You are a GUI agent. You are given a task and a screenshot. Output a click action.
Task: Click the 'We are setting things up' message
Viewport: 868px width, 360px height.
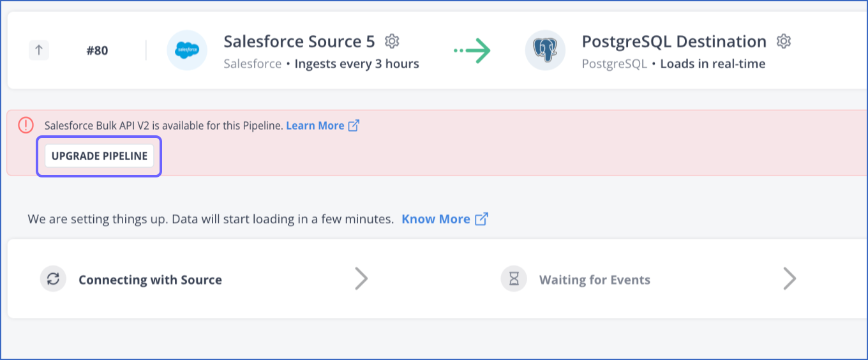[x=211, y=219]
